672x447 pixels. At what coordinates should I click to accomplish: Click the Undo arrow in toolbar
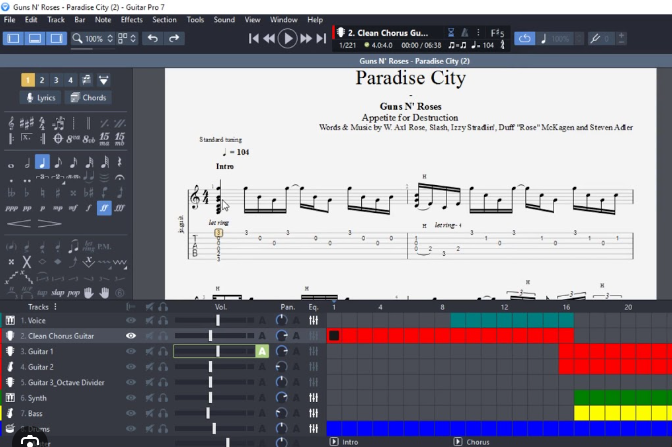(x=153, y=38)
